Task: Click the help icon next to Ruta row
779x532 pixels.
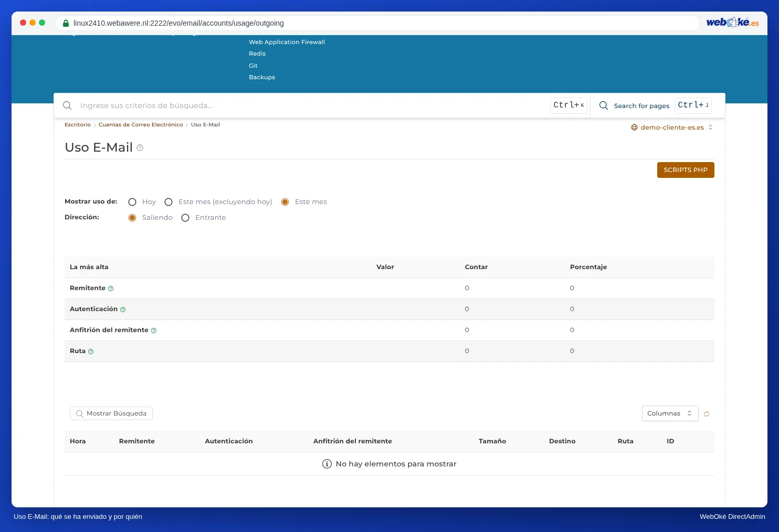Action: tap(91, 352)
